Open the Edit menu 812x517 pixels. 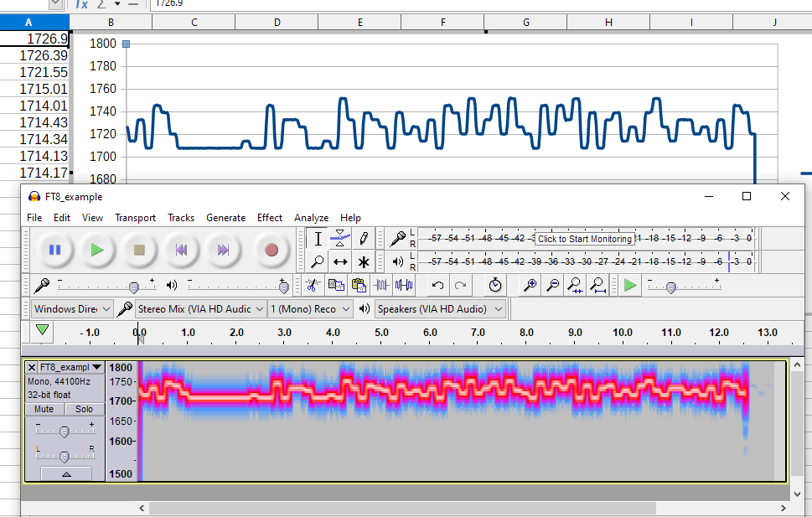62,218
